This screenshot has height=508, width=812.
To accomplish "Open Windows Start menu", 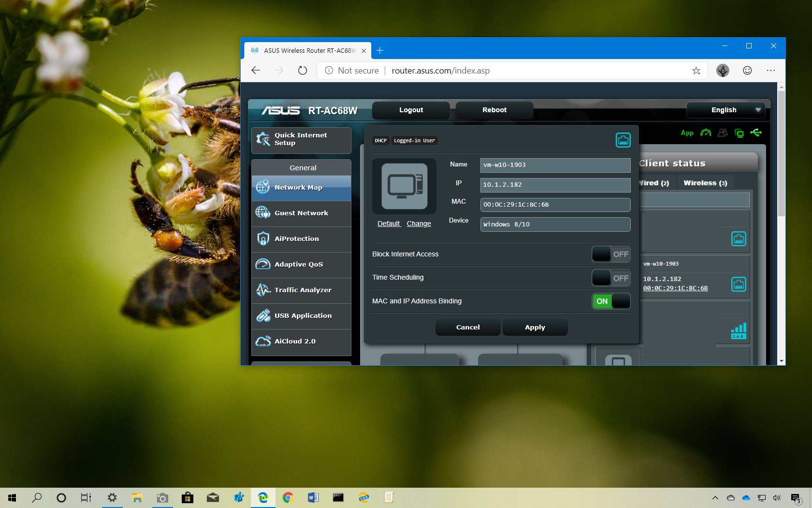I will coord(12,498).
